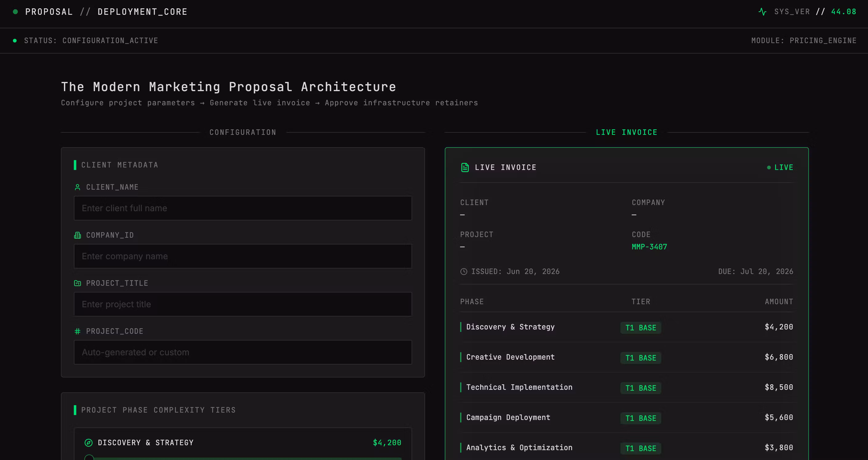This screenshot has width=868, height=460.
Task: Click the client full name input field
Action: click(x=243, y=208)
